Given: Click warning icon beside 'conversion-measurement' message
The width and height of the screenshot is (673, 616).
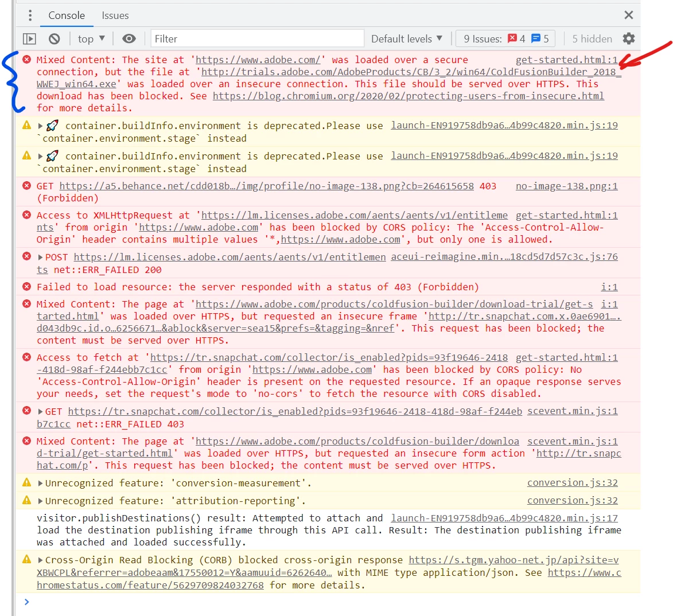Looking at the screenshot, I should tap(26, 482).
